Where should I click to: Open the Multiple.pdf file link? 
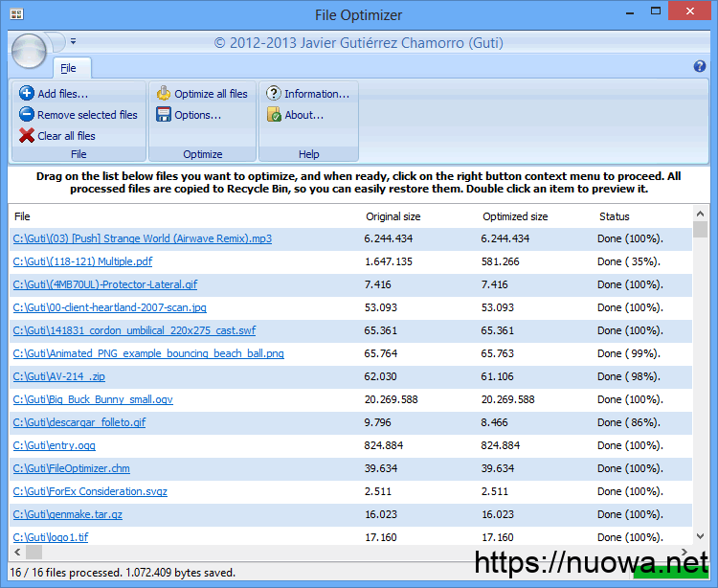click(x=82, y=261)
